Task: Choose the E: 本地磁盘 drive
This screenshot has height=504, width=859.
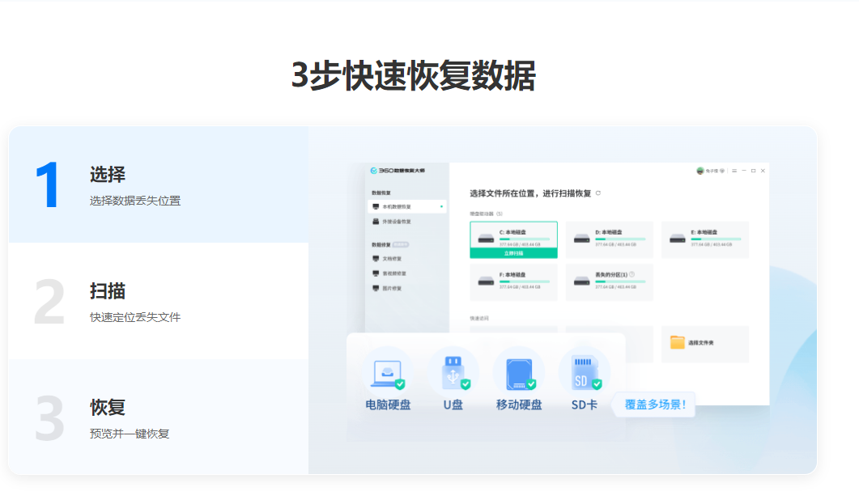Action: tap(704, 239)
